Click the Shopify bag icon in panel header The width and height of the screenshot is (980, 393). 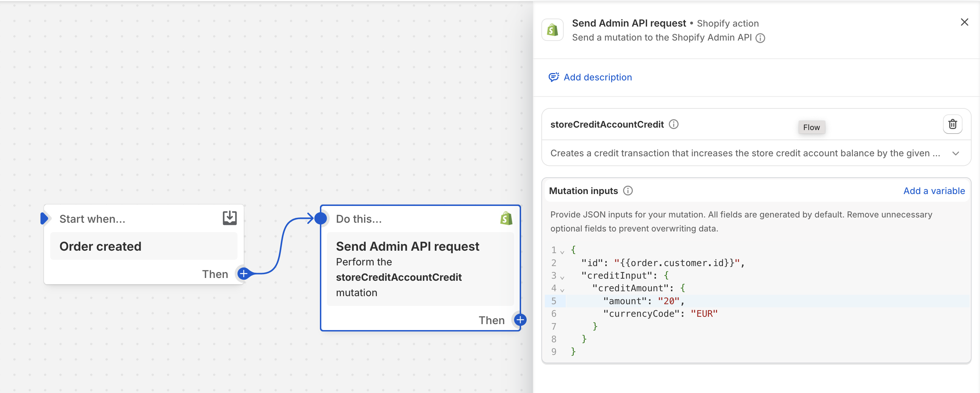(553, 30)
